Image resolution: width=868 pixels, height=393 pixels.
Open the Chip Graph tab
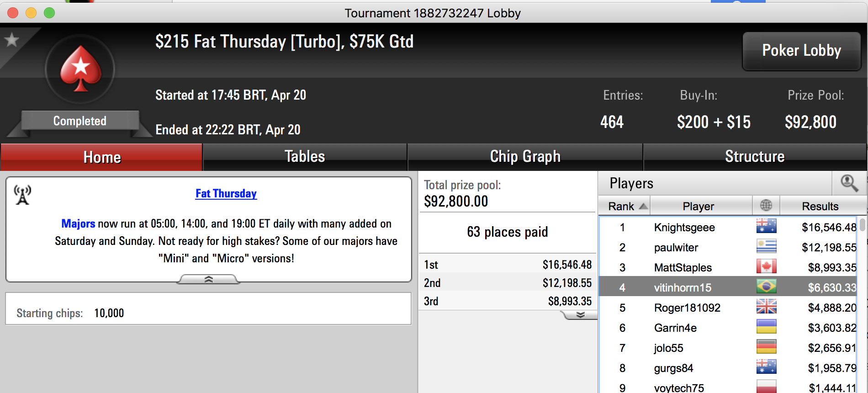coord(525,157)
